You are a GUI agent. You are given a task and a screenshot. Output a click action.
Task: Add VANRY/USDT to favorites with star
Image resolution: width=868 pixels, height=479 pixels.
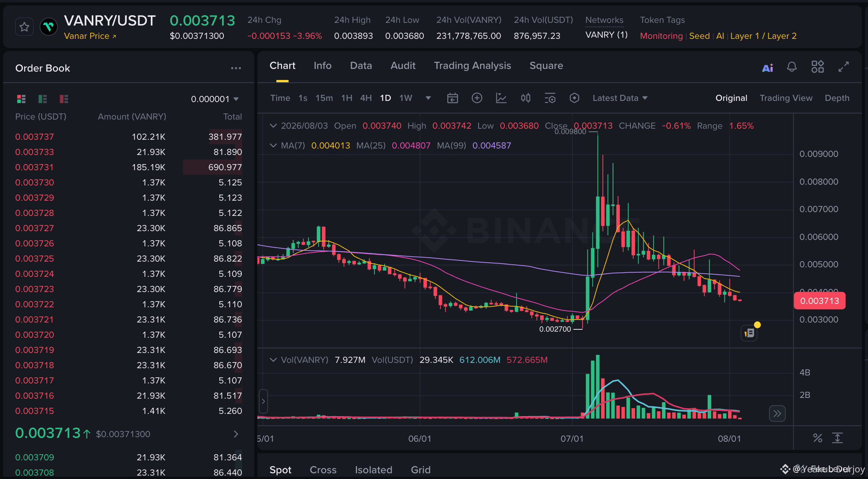click(24, 27)
